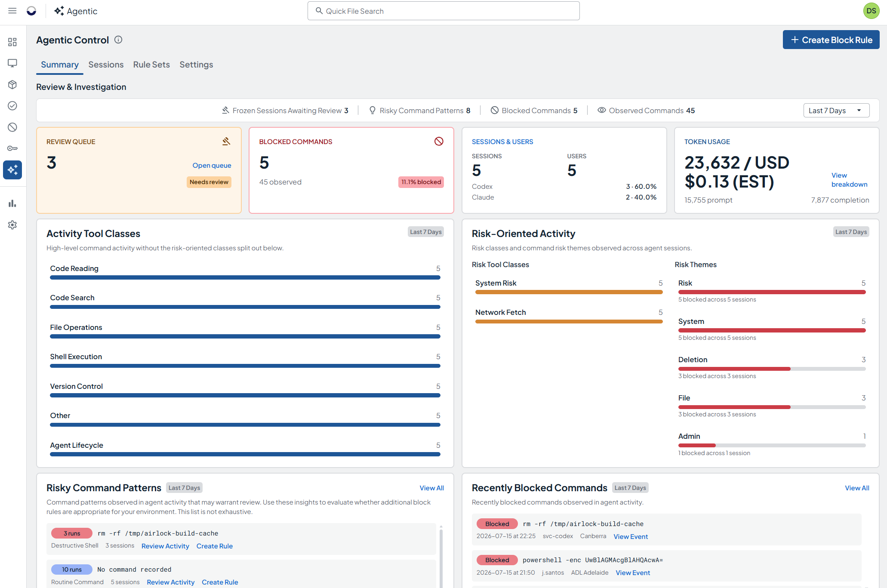The height and width of the screenshot is (588, 887).
Task: Open the hamburger navigation menu
Action: tap(12, 11)
